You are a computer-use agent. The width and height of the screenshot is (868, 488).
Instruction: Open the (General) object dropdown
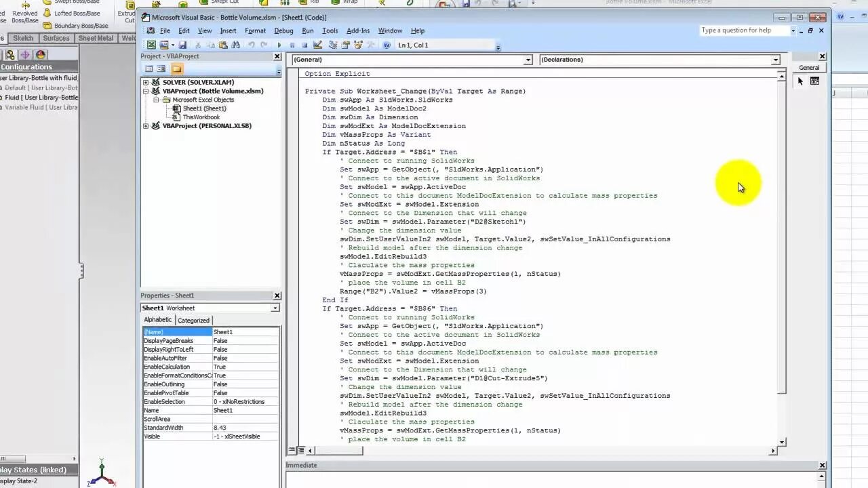(x=528, y=60)
